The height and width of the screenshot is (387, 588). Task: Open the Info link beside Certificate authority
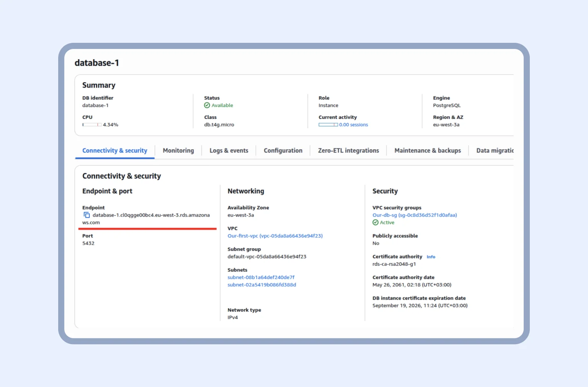click(x=431, y=257)
